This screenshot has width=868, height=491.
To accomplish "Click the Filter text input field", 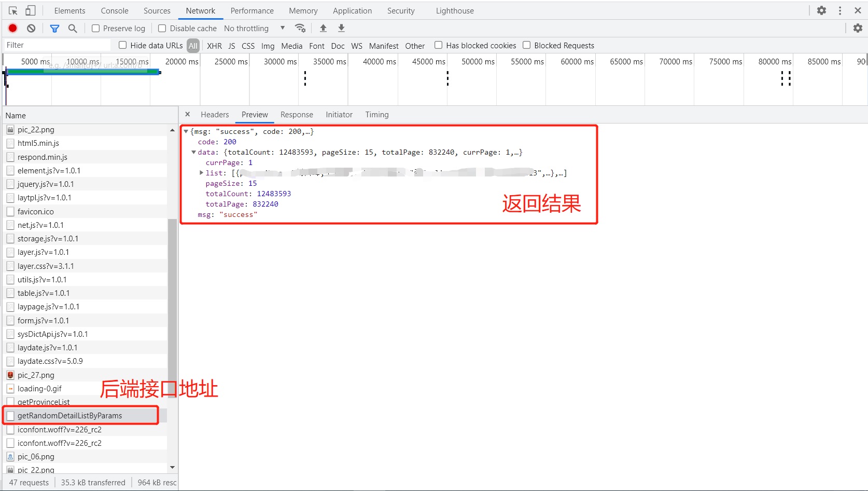I will point(57,45).
